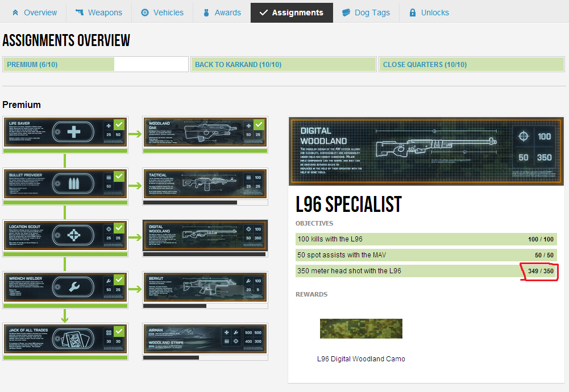Click the wrench icon on Wrench Wielder
Screen dimensions: 569x392
pyautogui.click(x=73, y=288)
